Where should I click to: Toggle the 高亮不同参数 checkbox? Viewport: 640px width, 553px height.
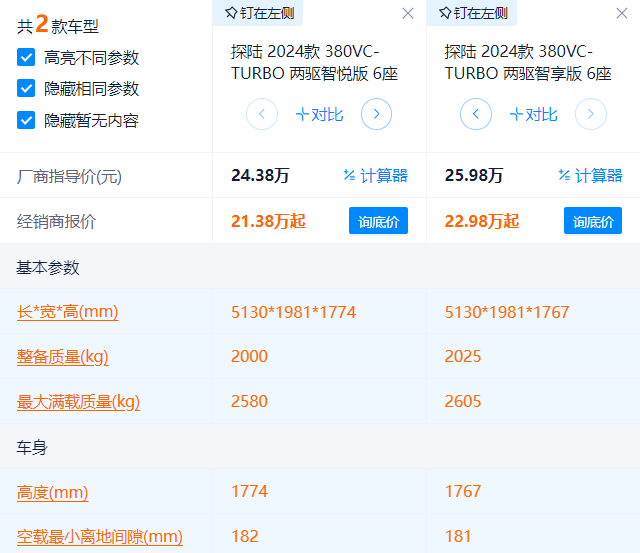[26, 57]
